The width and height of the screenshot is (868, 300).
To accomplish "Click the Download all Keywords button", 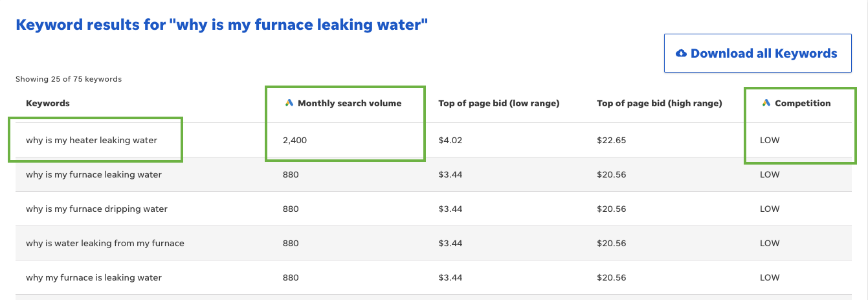I will pos(758,53).
